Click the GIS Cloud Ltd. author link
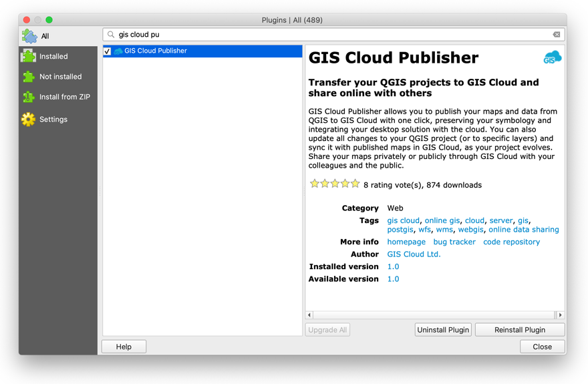Viewport: 588px width, 384px height. (x=414, y=254)
